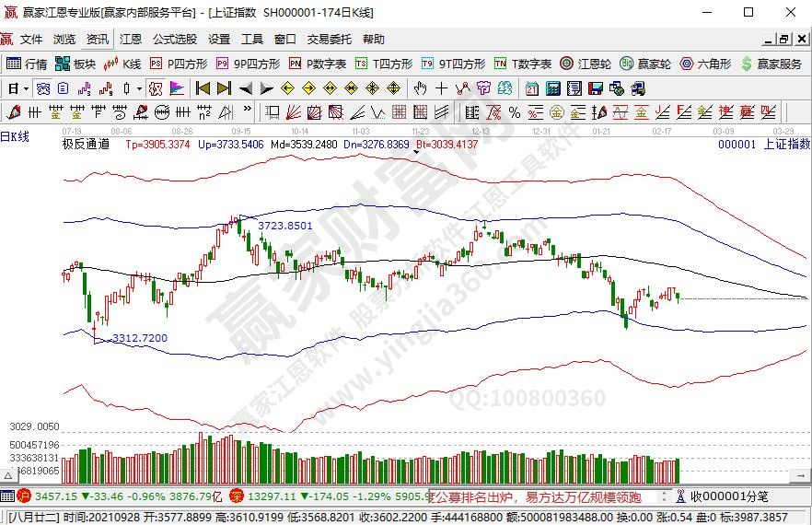The image size is (812, 525).
Task: Toggle the 极反通道 indicator button
Action: tap(86, 144)
